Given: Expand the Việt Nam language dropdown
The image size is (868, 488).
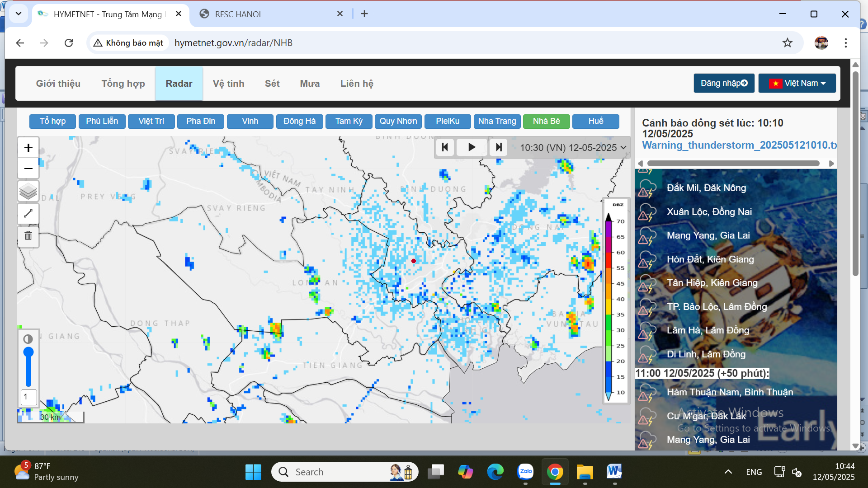Looking at the screenshot, I should (797, 83).
